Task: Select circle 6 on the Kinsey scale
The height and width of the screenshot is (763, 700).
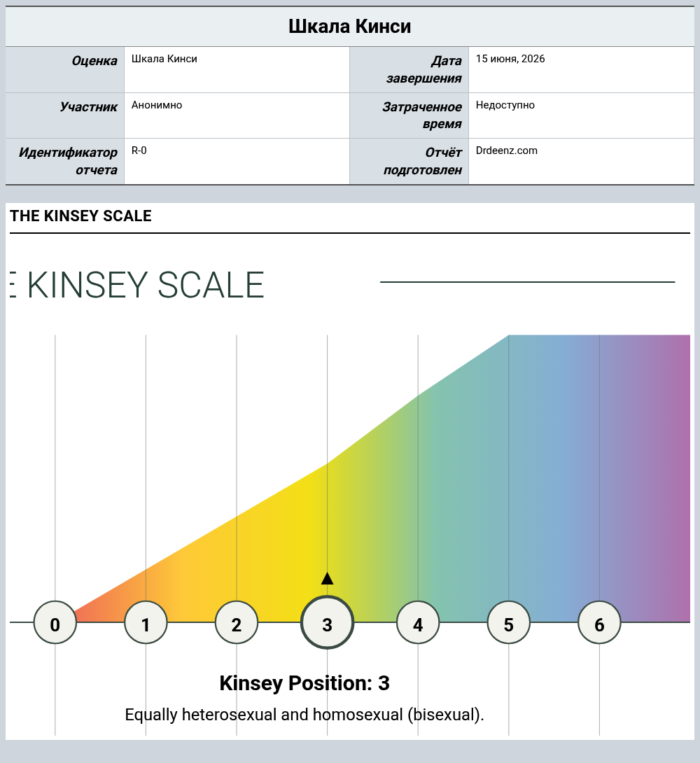Action: click(x=599, y=622)
